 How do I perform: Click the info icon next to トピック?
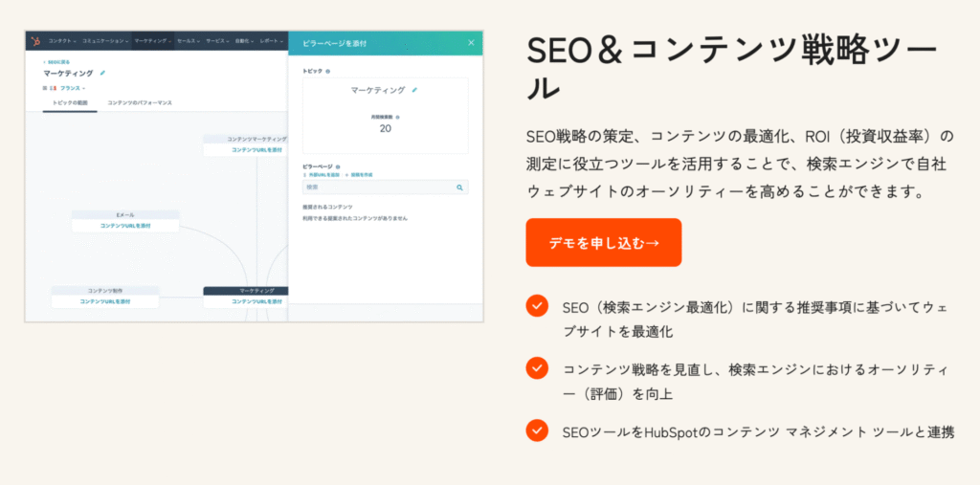click(327, 71)
